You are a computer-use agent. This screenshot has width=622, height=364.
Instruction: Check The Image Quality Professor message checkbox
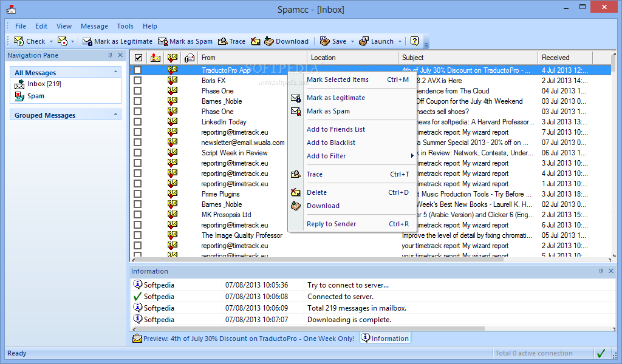point(138,235)
